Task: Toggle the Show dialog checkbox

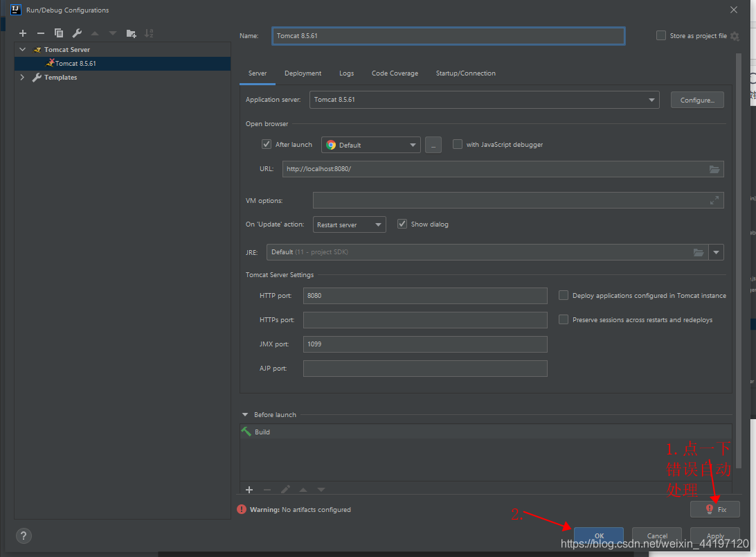Action: [x=402, y=224]
